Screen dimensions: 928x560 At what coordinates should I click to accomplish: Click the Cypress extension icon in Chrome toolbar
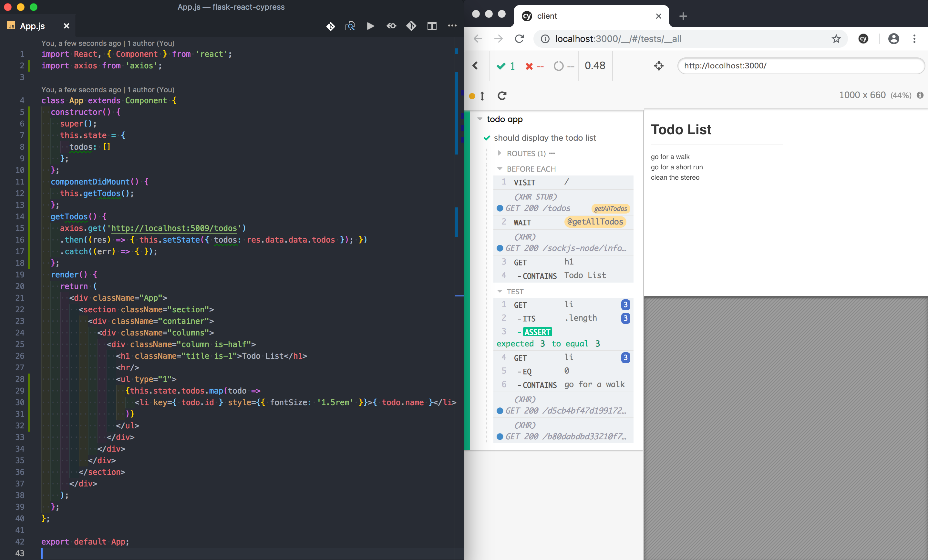pos(863,38)
